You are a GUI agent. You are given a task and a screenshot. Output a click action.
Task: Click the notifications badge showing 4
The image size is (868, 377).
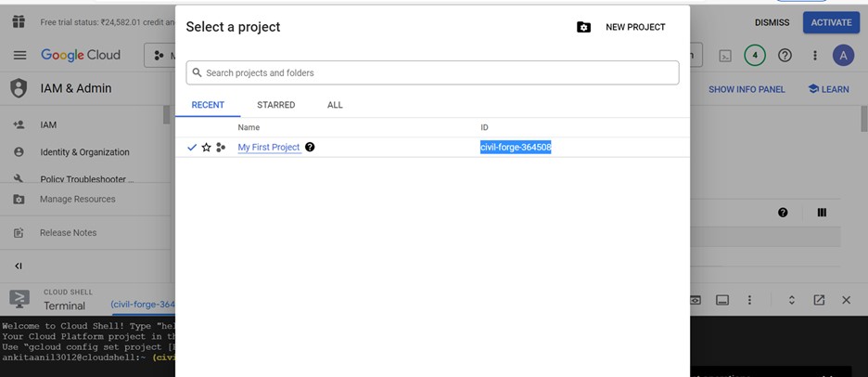tap(755, 56)
